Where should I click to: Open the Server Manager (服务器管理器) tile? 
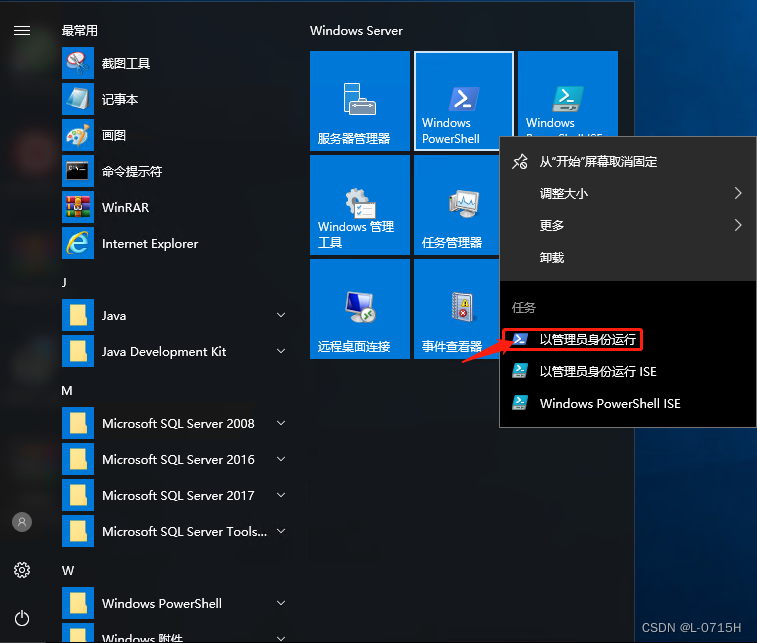point(360,101)
